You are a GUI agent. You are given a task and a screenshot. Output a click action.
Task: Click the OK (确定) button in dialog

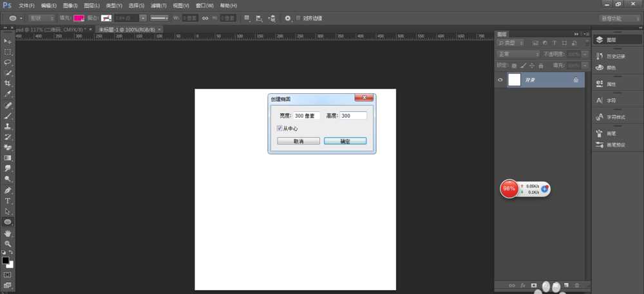(345, 141)
